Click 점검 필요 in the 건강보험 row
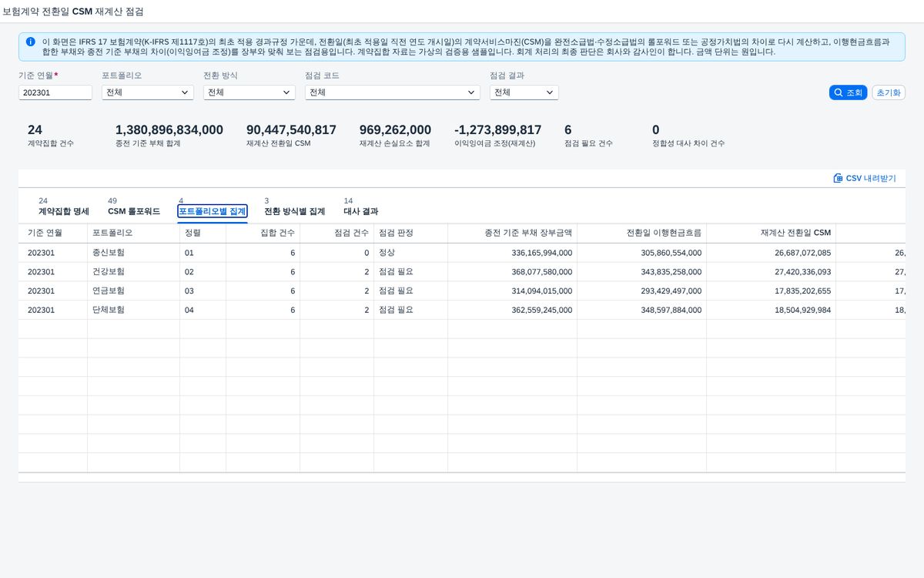Screen dimensions: 924x578 (x=396, y=272)
